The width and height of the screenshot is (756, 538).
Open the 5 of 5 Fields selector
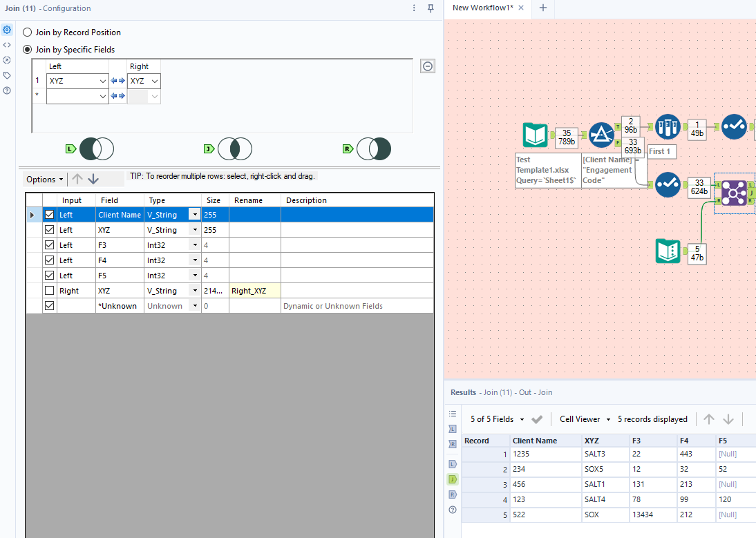tap(497, 419)
